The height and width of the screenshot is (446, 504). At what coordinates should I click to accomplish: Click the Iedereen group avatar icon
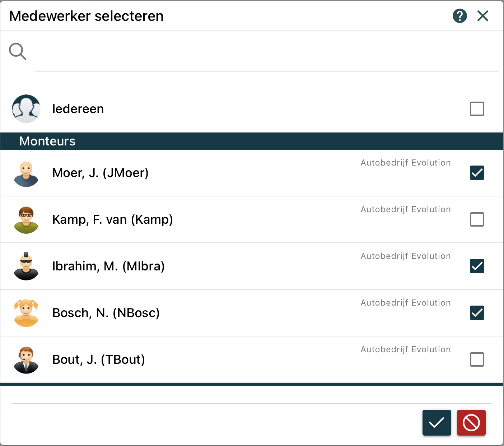[26, 109]
